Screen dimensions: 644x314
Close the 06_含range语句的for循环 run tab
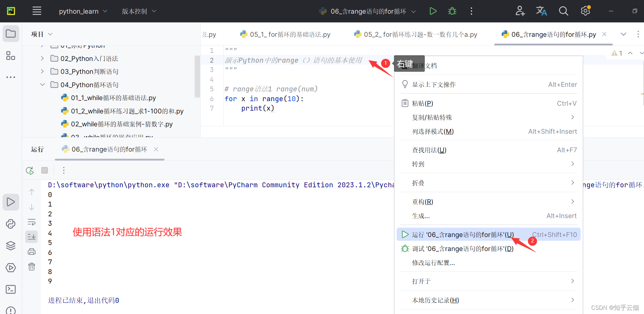click(156, 149)
